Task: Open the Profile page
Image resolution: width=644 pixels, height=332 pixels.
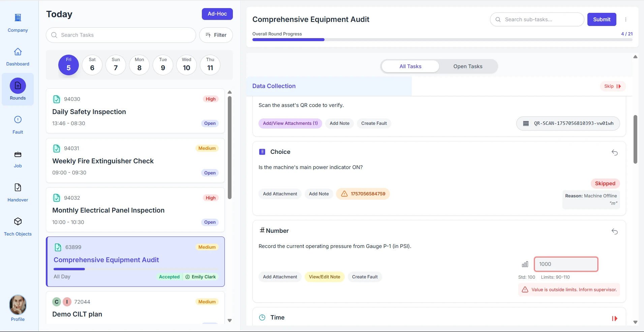Action: click(x=18, y=305)
